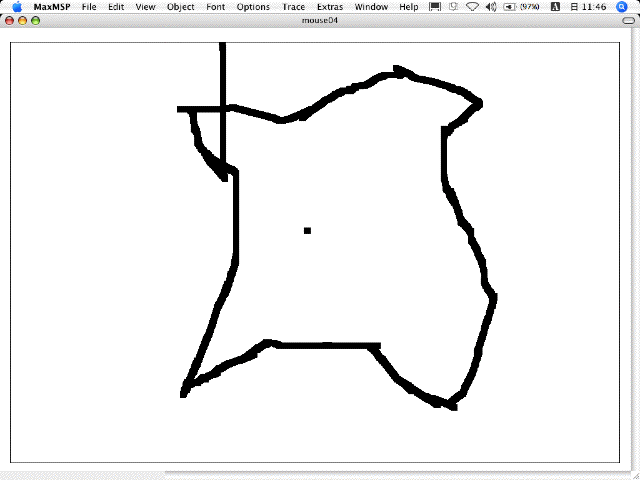Open the Trace menu
This screenshot has height=480, width=640.
point(293,7)
